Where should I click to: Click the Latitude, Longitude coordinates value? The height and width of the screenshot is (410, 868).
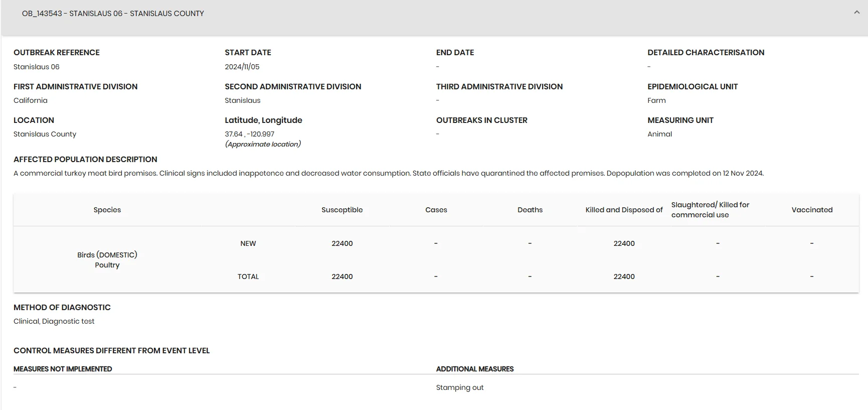pos(250,134)
